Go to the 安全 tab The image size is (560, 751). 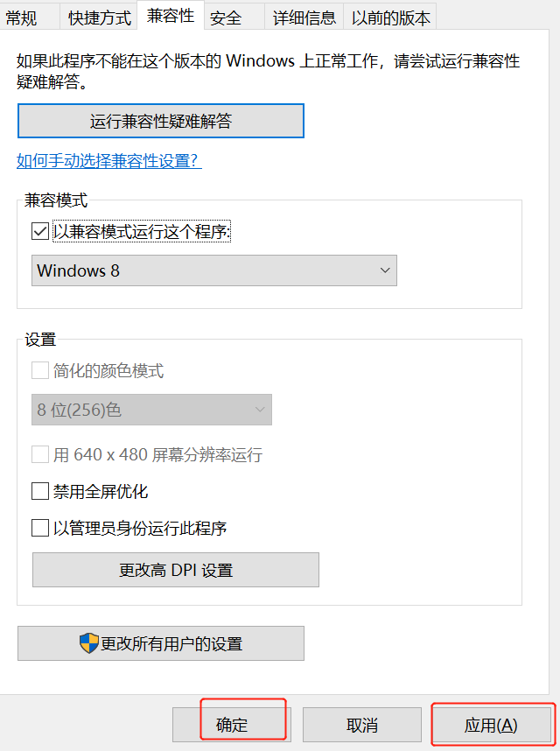[x=227, y=17]
